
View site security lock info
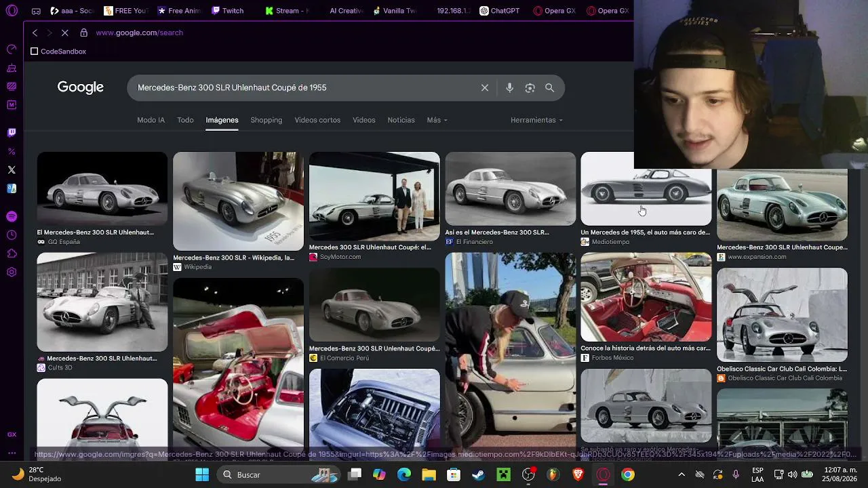click(x=84, y=33)
